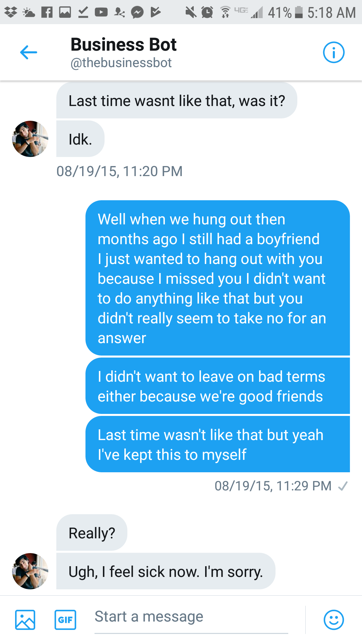Open conversation info icon
Screen dimensions: 362x644
(334, 53)
